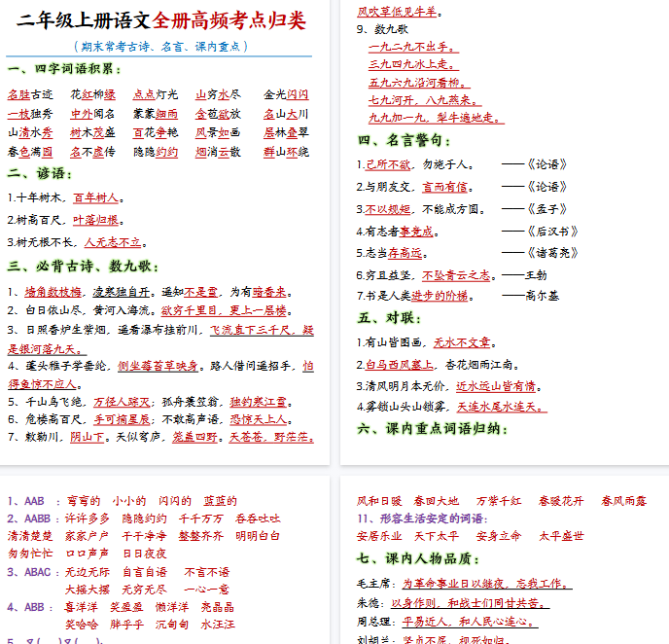Click the idiom '山穷水尽'
The width and height of the screenshot is (669, 644).
(x=218, y=94)
